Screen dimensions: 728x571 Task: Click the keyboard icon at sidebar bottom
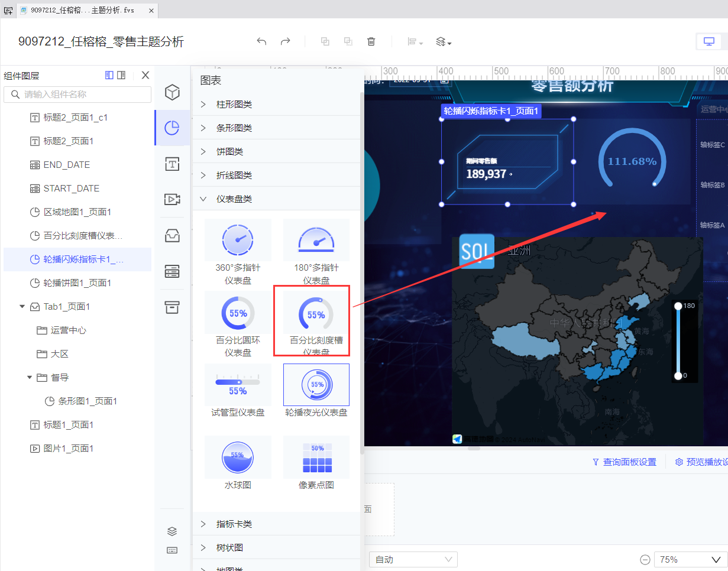click(x=172, y=550)
